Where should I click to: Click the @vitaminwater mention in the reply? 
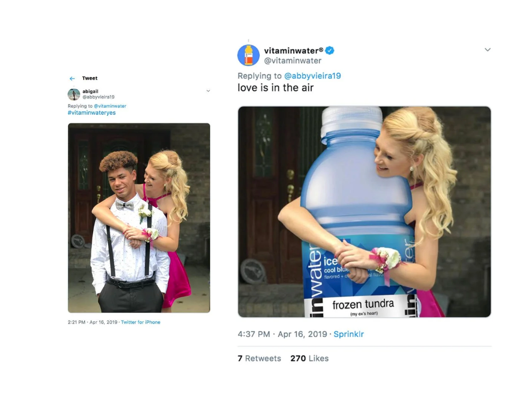tap(110, 106)
